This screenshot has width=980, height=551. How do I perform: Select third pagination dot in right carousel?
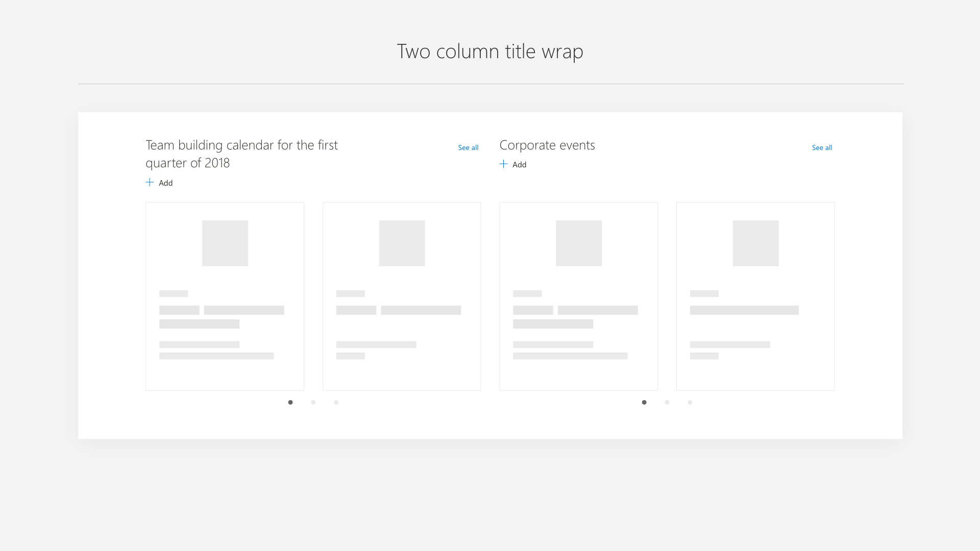tap(690, 403)
